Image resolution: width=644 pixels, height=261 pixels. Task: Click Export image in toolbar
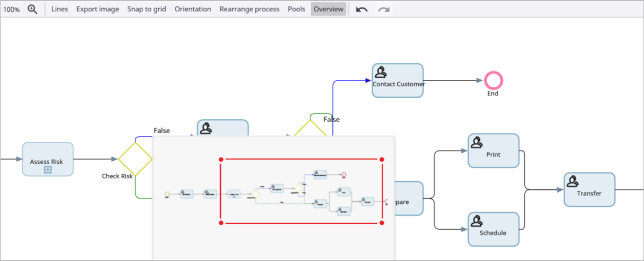tap(98, 9)
